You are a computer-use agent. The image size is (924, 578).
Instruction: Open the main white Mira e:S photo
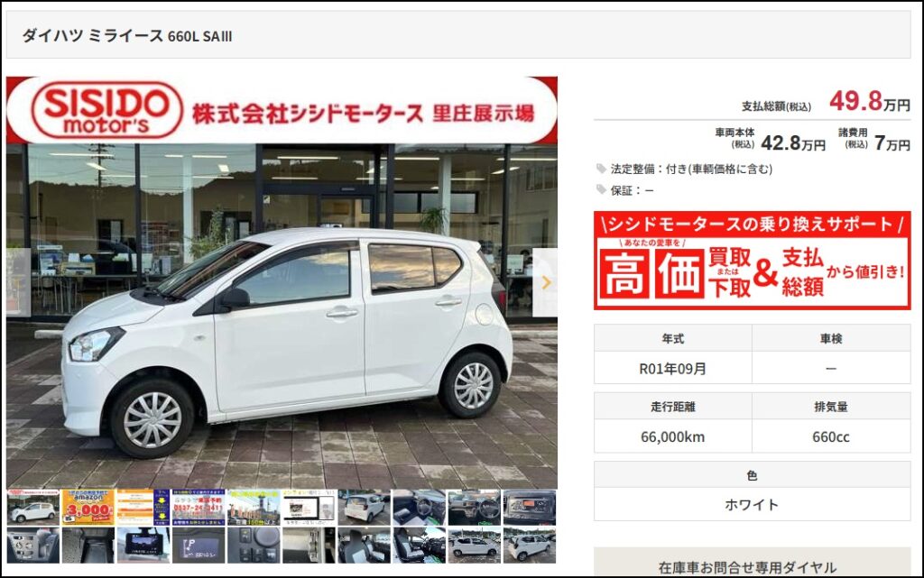pyautogui.click(x=282, y=282)
